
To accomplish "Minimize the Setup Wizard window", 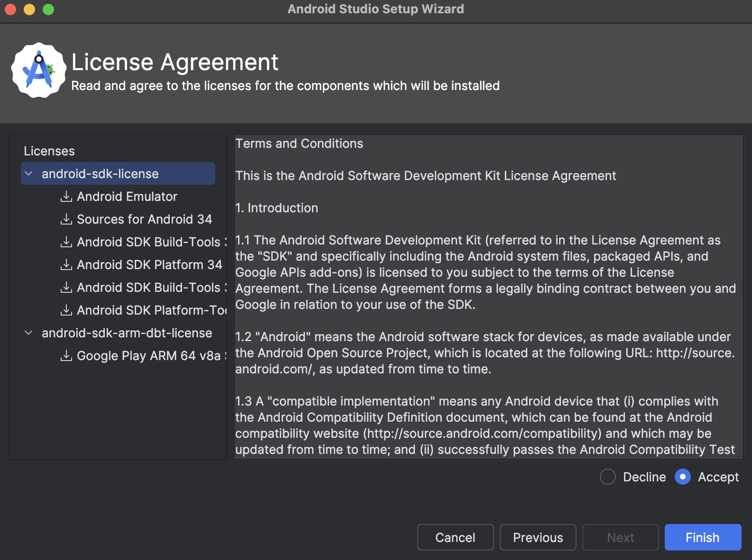I will [x=29, y=9].
